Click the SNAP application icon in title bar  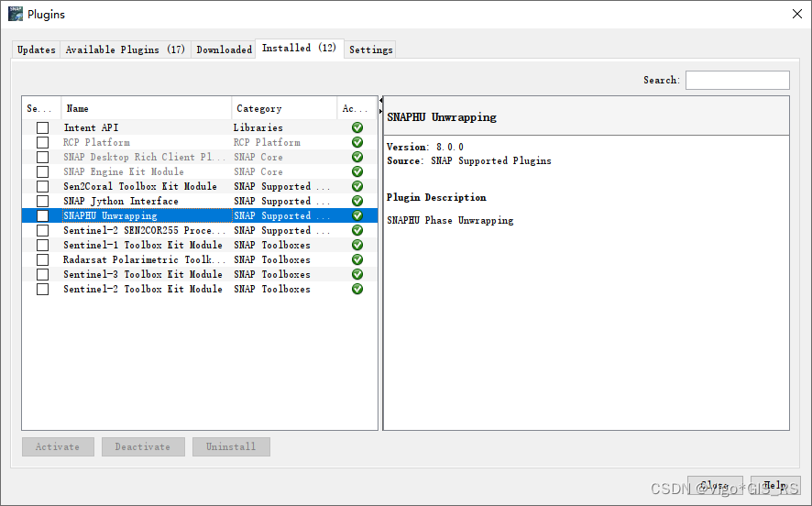pyautogui.click(x=16, y=14)
